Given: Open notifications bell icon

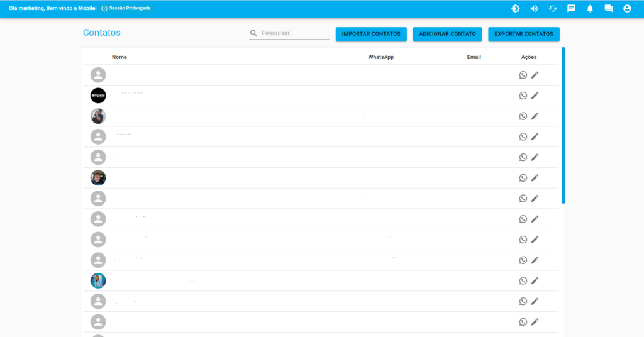Looking at the screenshot, I should (590, 9).
